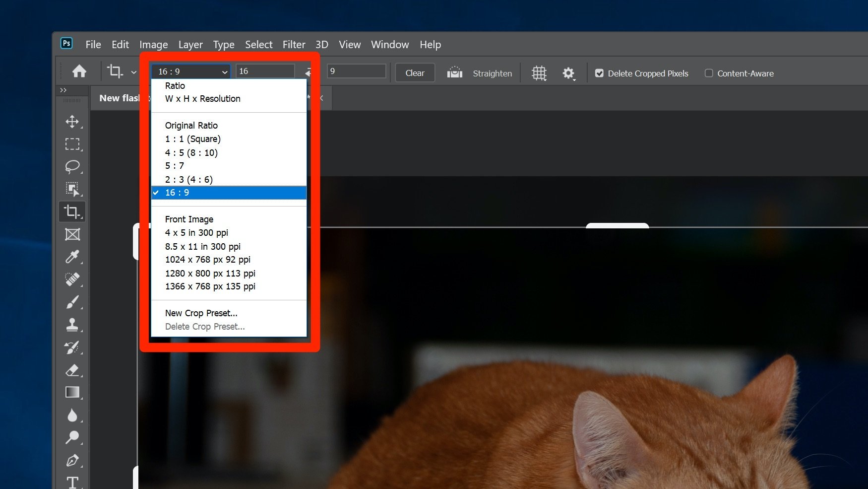
Task: Select the History Brush tool
Action: pos(72,348)
